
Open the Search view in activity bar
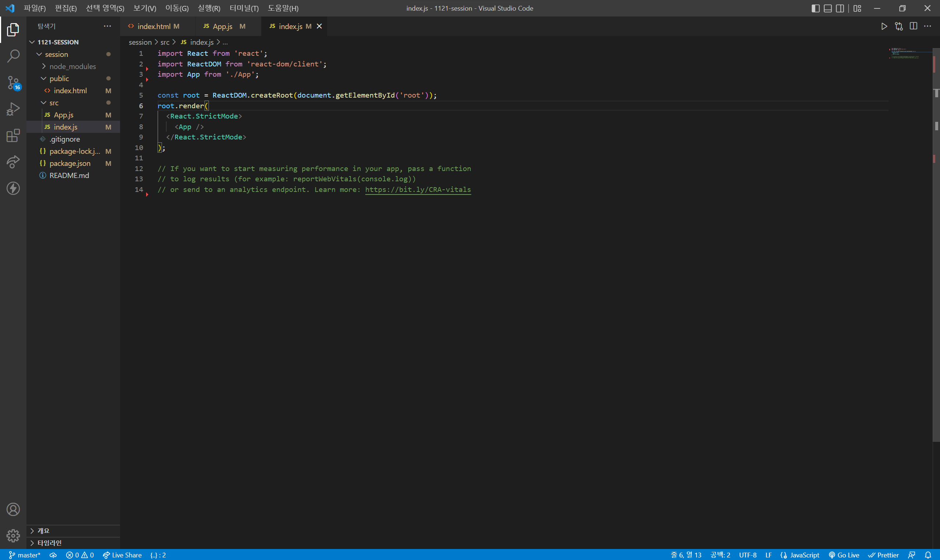point(13,56)
